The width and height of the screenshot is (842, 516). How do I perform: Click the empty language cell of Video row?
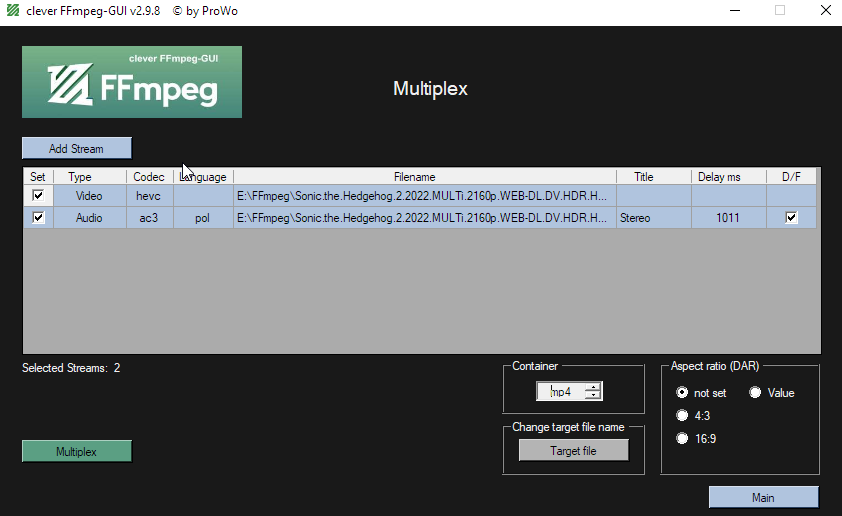(203, 196)
